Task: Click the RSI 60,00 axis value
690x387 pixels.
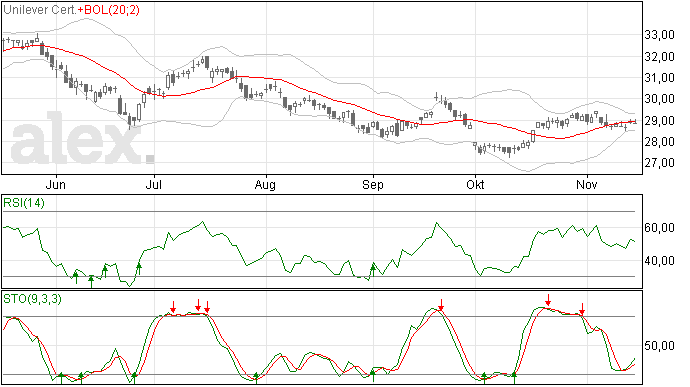Action: [660, 228]
